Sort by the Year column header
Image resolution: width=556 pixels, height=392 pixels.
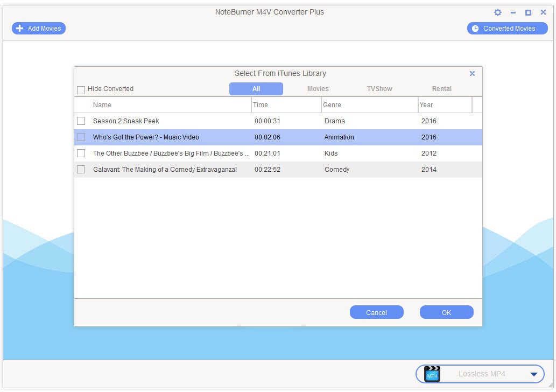[x=445, y=105]
